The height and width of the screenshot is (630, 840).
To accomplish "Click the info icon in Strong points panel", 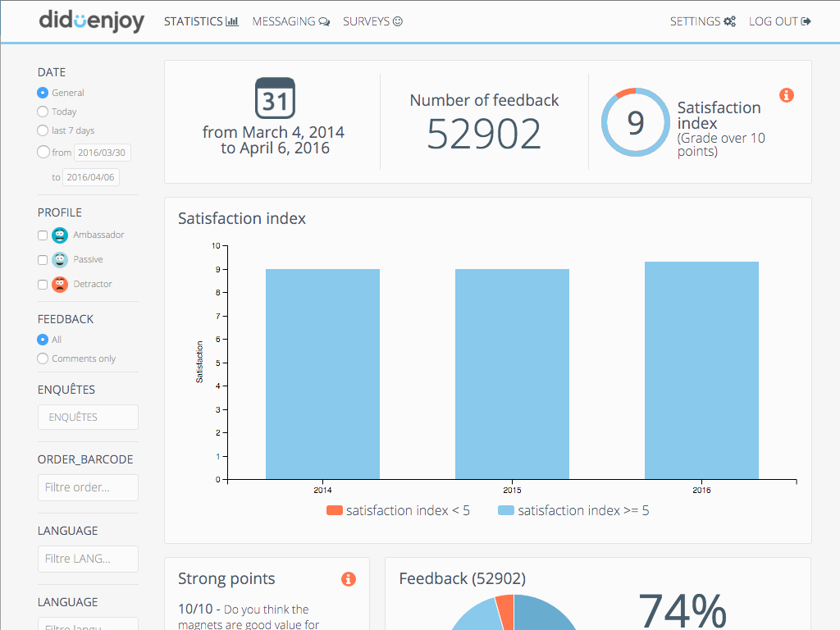I will coord(349,579).
